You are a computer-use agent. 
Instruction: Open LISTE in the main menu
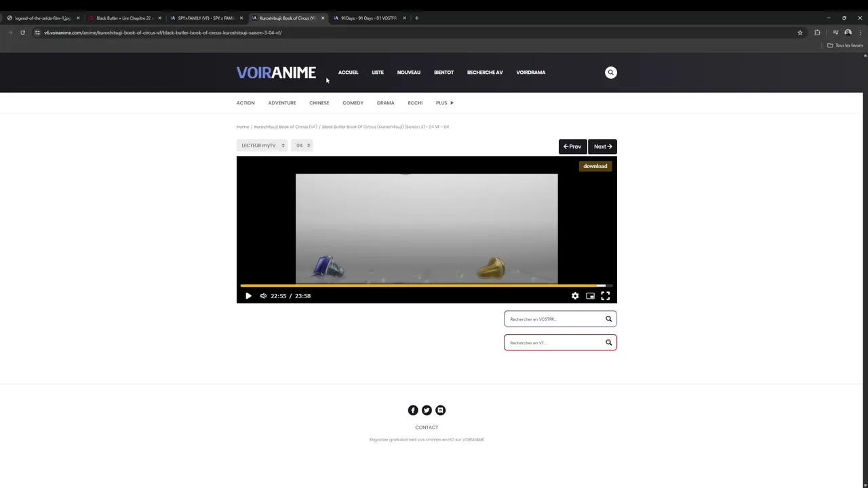click(378, 73)
